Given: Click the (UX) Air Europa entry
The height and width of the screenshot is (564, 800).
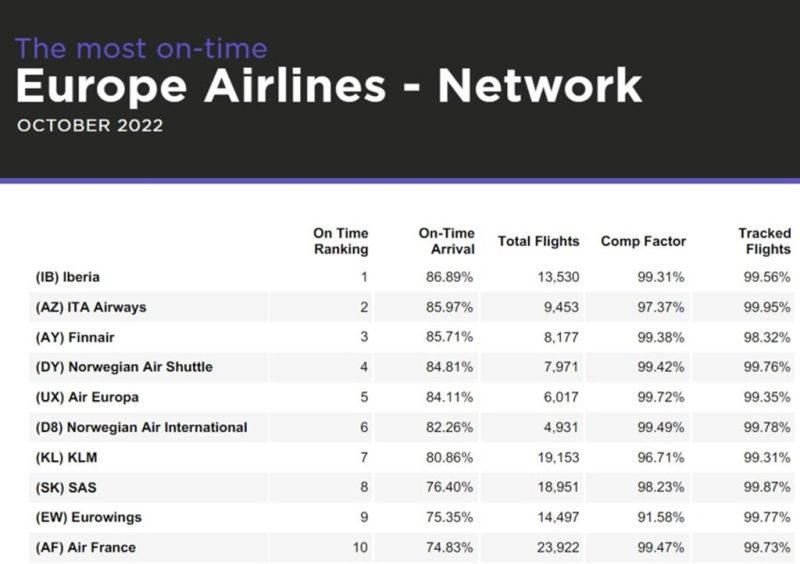Looking at the screenshot, I should point(87,397).
